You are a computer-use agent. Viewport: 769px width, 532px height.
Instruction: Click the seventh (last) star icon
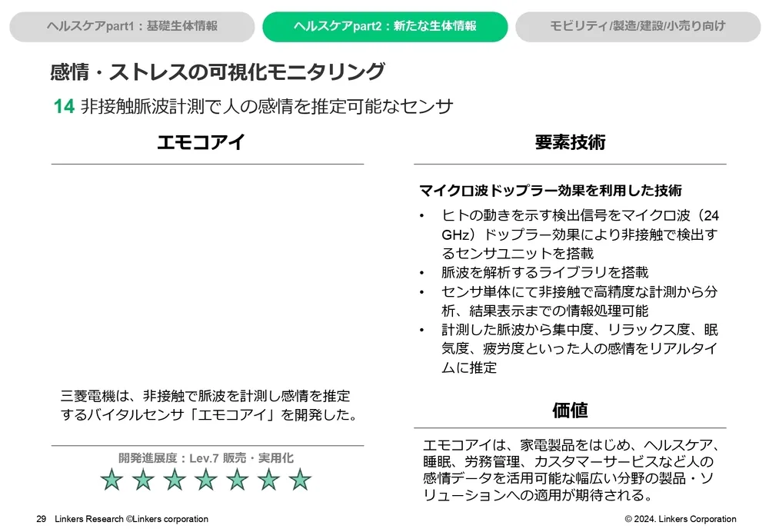tap(299, 480)
